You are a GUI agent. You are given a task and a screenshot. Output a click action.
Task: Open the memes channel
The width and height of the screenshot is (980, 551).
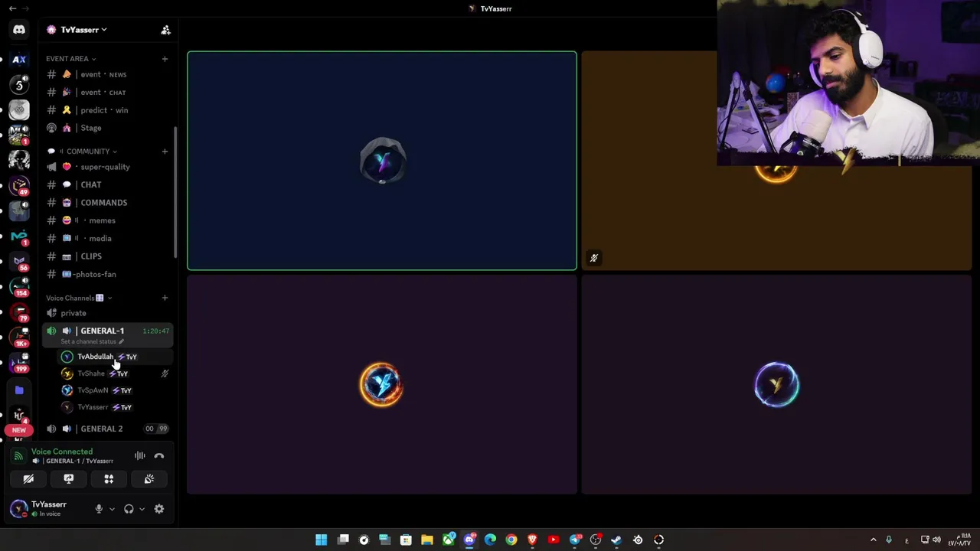[x=107, y=220]
